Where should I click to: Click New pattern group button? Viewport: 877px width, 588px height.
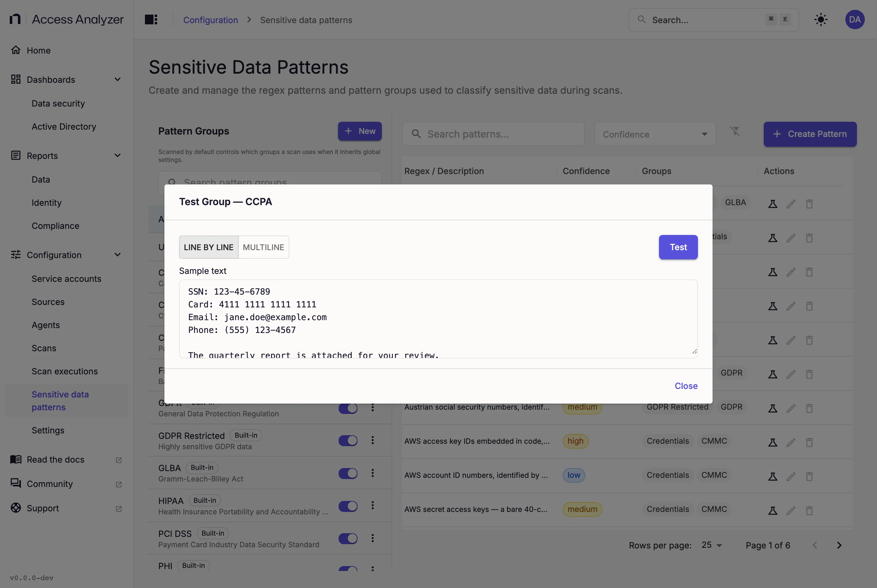pyautogui.click(x=360, y=131)
